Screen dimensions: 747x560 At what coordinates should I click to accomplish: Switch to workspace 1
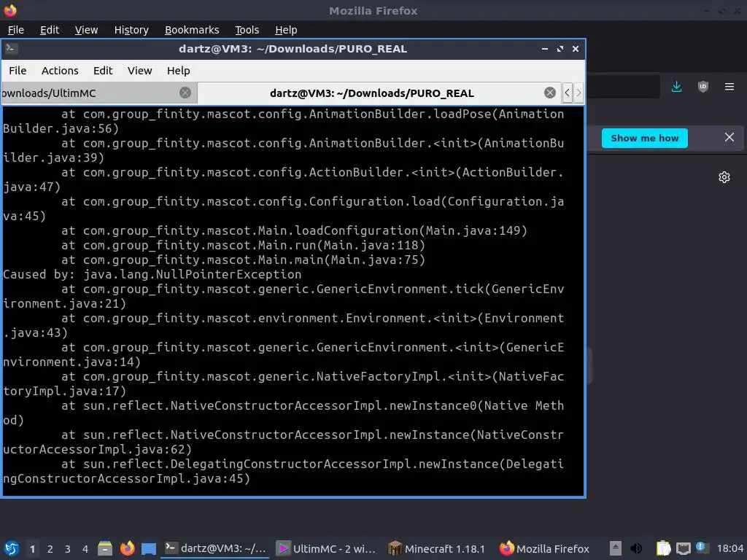(x=32, y=549)
